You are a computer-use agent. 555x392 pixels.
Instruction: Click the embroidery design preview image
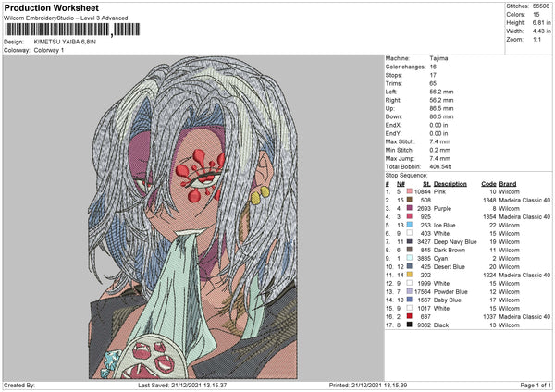pyautogui.click(x=193, y=217)
